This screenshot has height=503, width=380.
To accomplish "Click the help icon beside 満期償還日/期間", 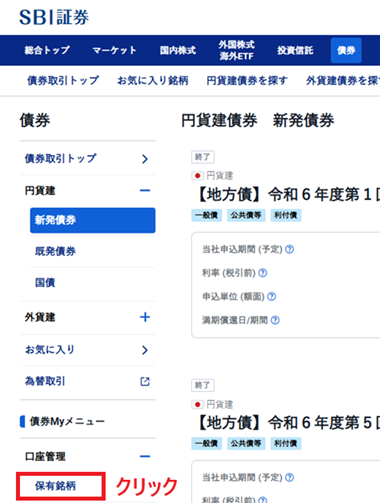I will tap(275, 320).
